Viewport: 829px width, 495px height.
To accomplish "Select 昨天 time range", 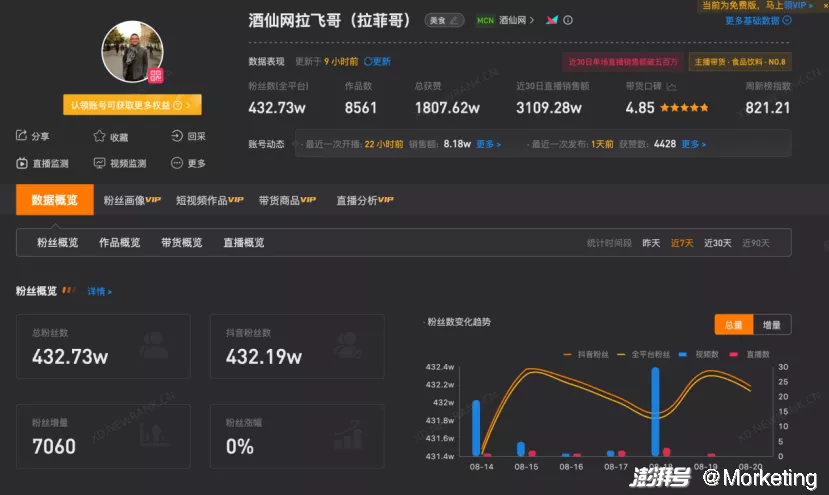I will pyautogui.click(x=651, y=243).
